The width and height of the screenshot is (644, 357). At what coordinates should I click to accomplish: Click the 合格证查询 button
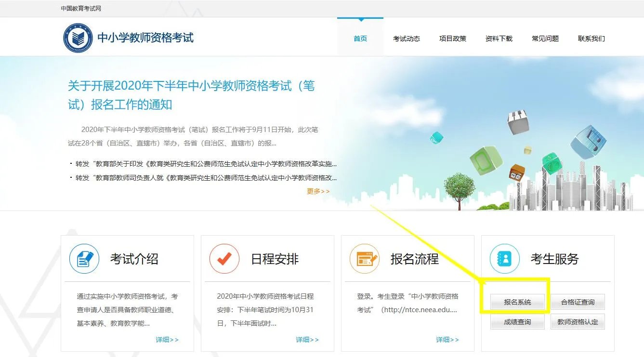pos(577,302)
